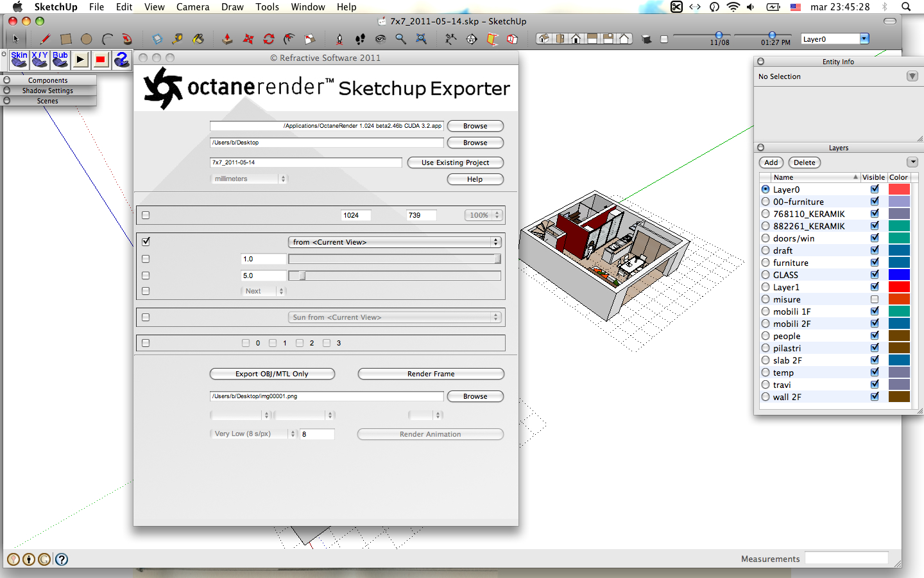Hide the GLASS layer

(875, 275)
